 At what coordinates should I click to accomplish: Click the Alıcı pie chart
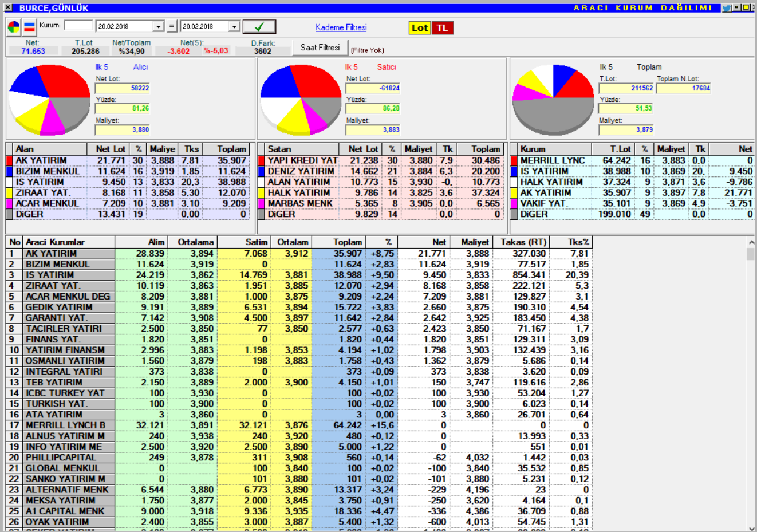point(50,100)
